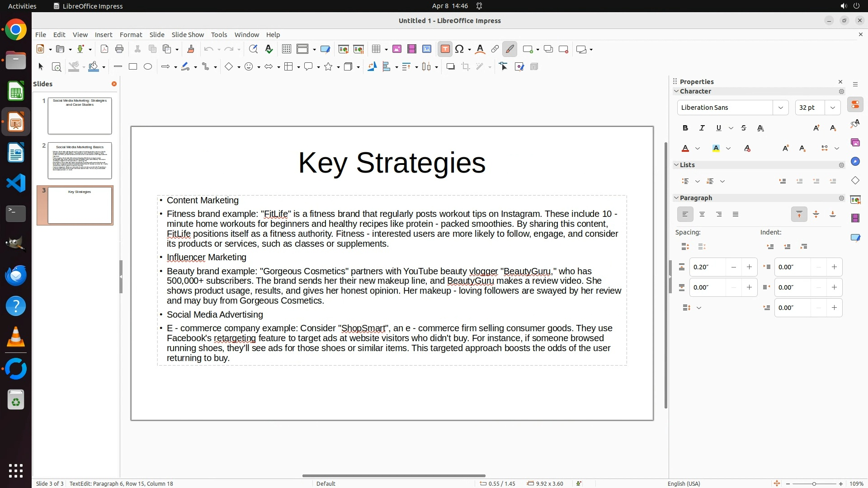The width and height of the screenshot is (868, 488).
Task: Select the Ellipse shape tool
Action: pos(148,67)
